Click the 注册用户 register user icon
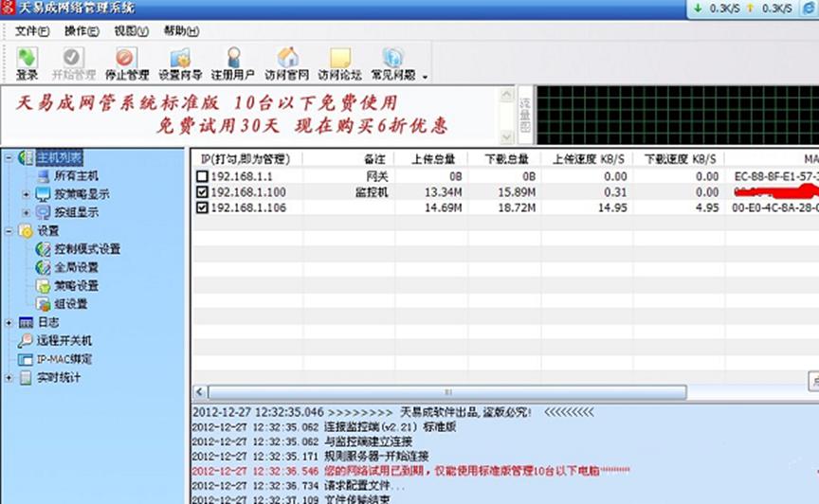Viewport: 819px width, 504px height. (233, 58)
